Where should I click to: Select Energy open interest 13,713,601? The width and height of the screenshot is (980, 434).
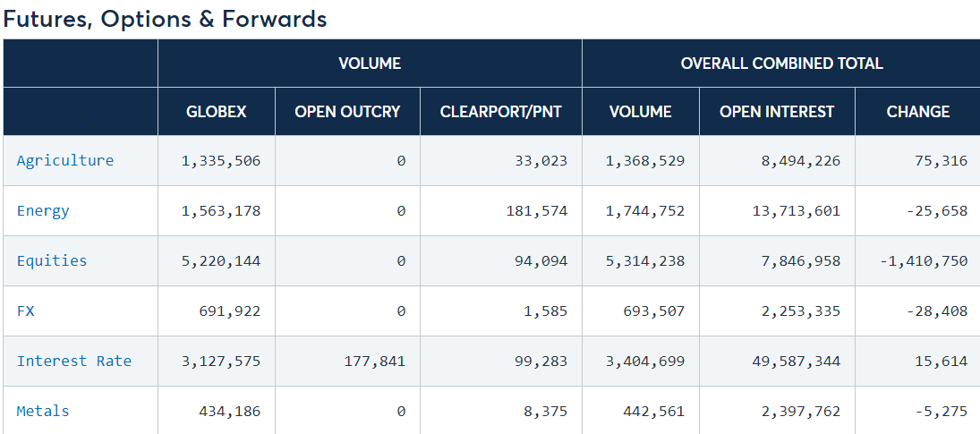coord(797,211)
